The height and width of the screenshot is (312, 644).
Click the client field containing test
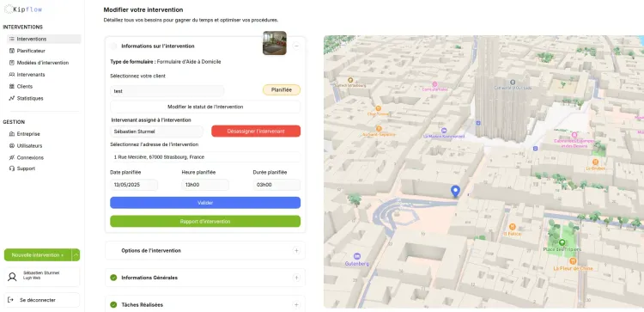[x=167, y=91]
